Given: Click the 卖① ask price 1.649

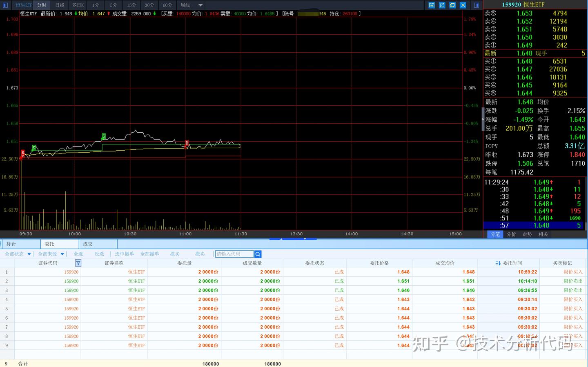Looking at the screenshot, I should click(524, 45).
